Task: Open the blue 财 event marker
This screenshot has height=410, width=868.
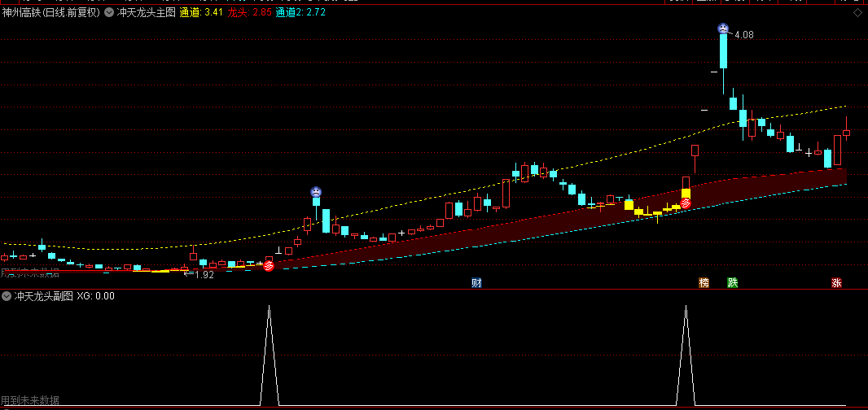Action: point(476,283)
